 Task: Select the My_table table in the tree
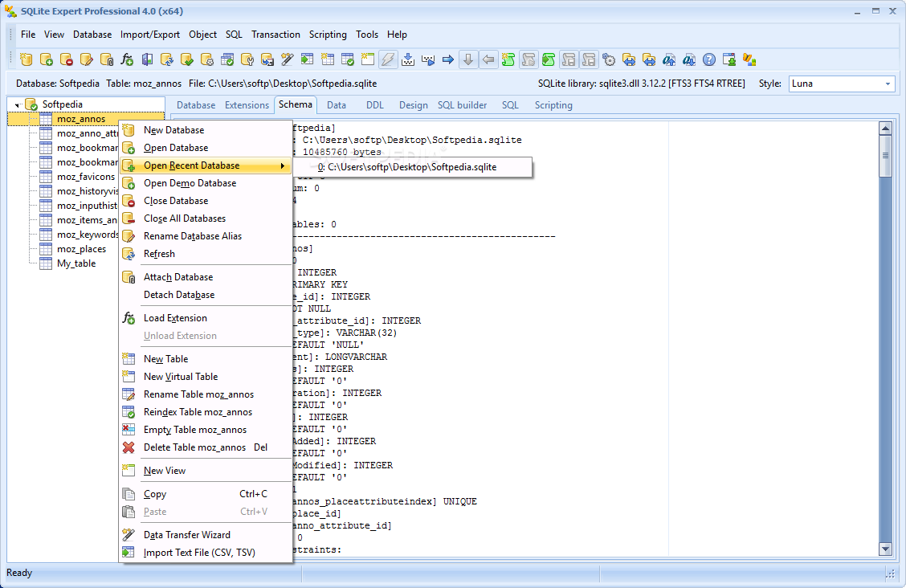click(x=76, y=263)
